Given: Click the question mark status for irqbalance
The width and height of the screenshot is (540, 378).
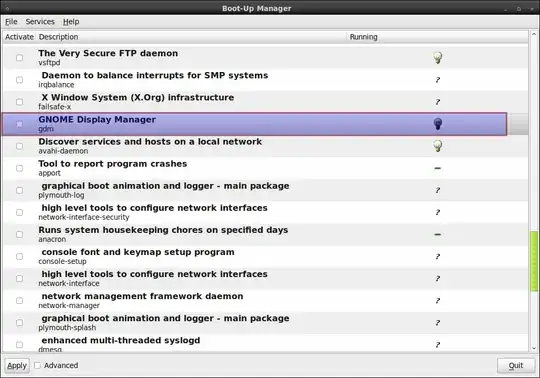Looking at the screenshot, I should [437, 80].
